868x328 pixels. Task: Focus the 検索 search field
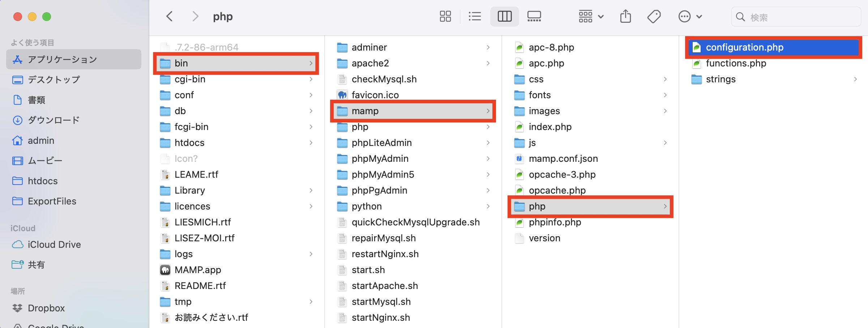[x=796, y=17]
